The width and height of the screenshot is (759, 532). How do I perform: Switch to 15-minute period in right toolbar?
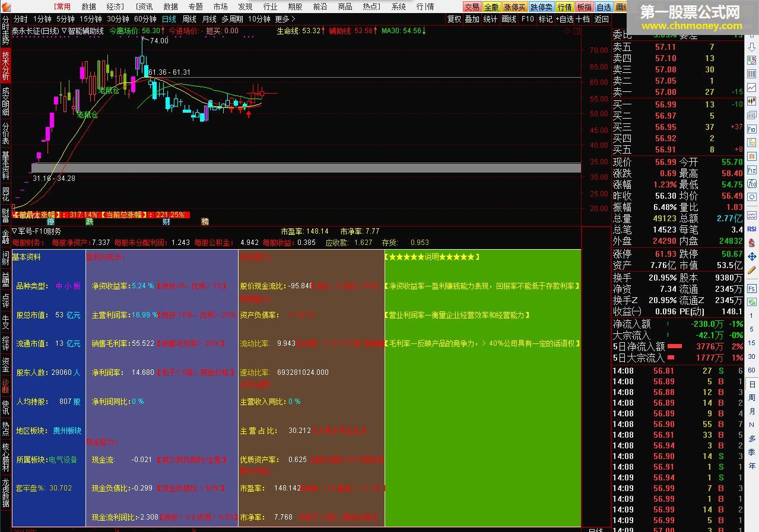pos(752,343)
